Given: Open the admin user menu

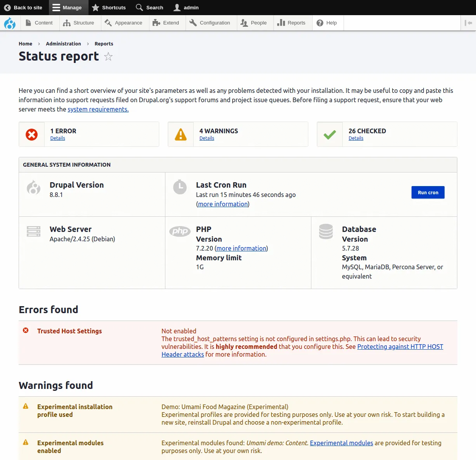Looking at the screenshot, I should pos(186,7).
